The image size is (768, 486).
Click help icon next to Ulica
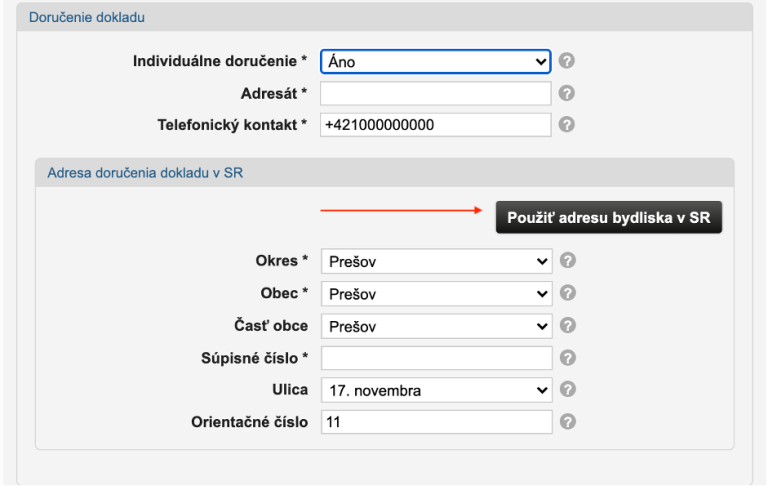point(568,389)
